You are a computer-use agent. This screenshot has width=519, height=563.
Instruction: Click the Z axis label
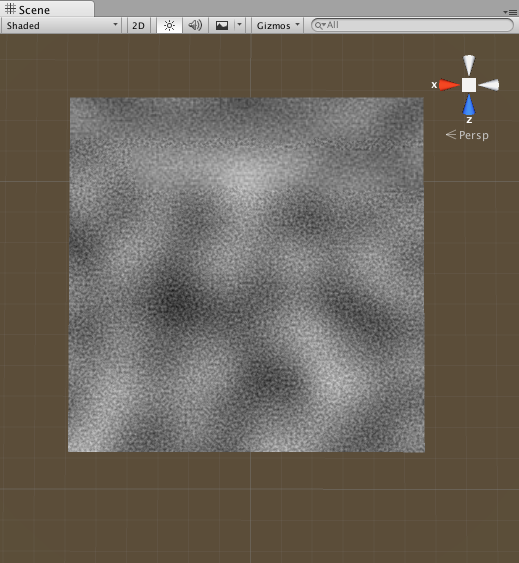(469, 120)
